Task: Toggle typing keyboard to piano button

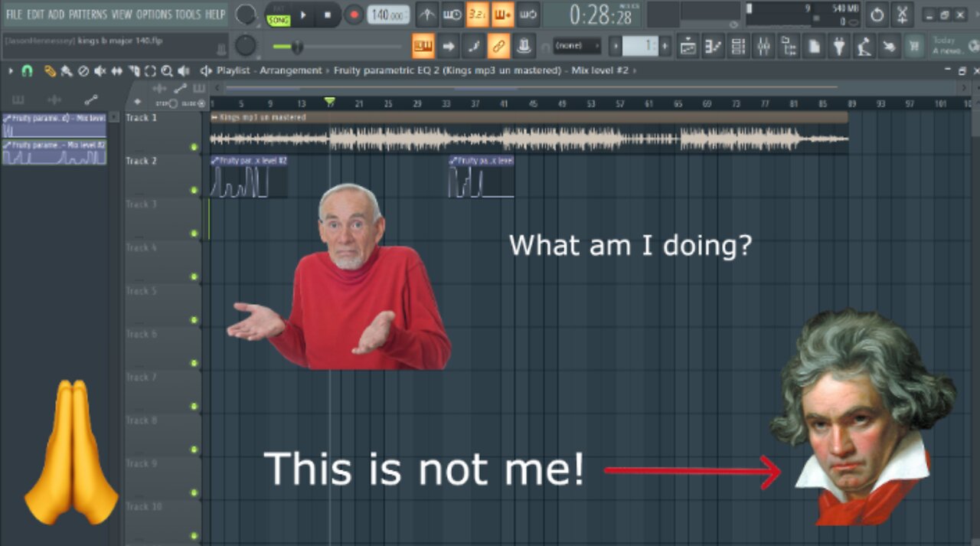Action: (423, 46)
